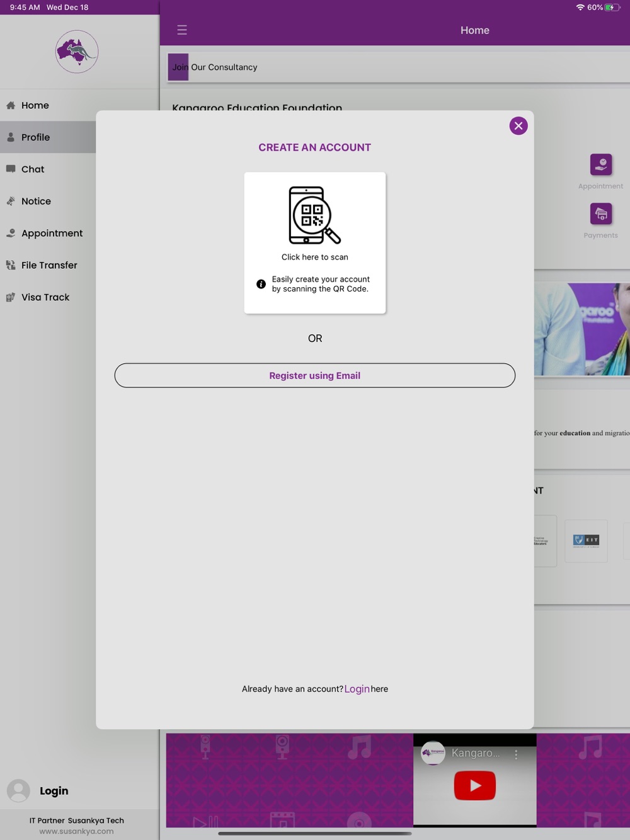Check the Wi-Fi status icon
Screen dimensions: 630x840
coord(580,8)
